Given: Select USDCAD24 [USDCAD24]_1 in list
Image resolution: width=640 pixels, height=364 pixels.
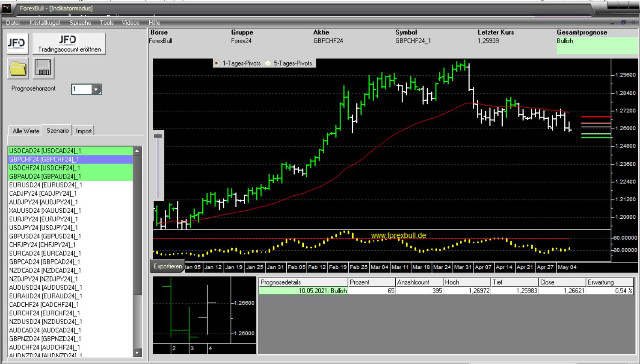Looking at the screenshot, I should click(x=71, y=151).
